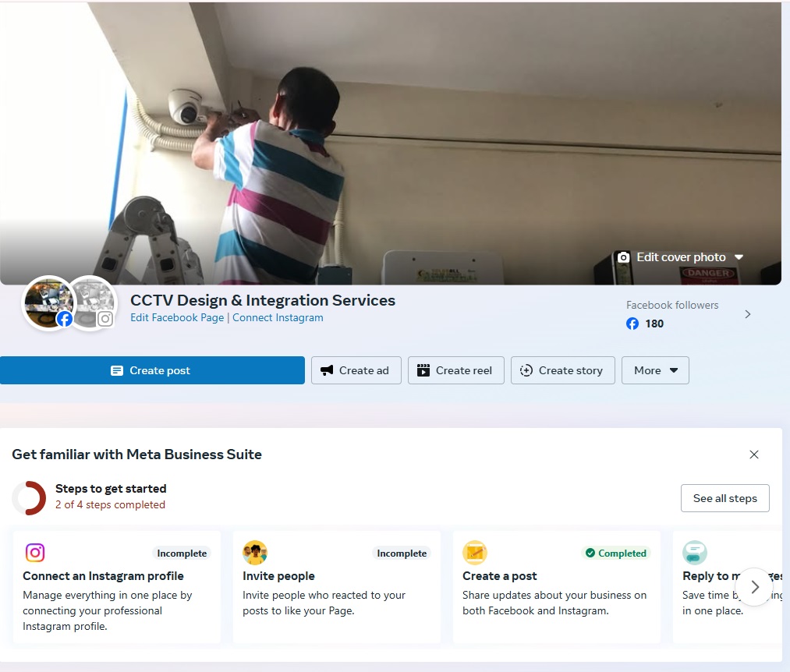Open the Create a post step
This screenshot has width=790, height=672.
(x=557, y=587)
